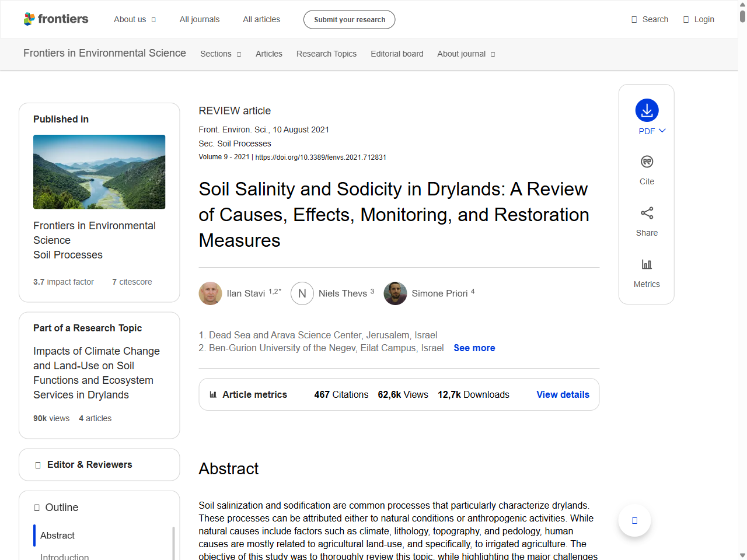Open All articles from the top menu
This screenshot has width=747, height=560.
[x=261, y=19]
